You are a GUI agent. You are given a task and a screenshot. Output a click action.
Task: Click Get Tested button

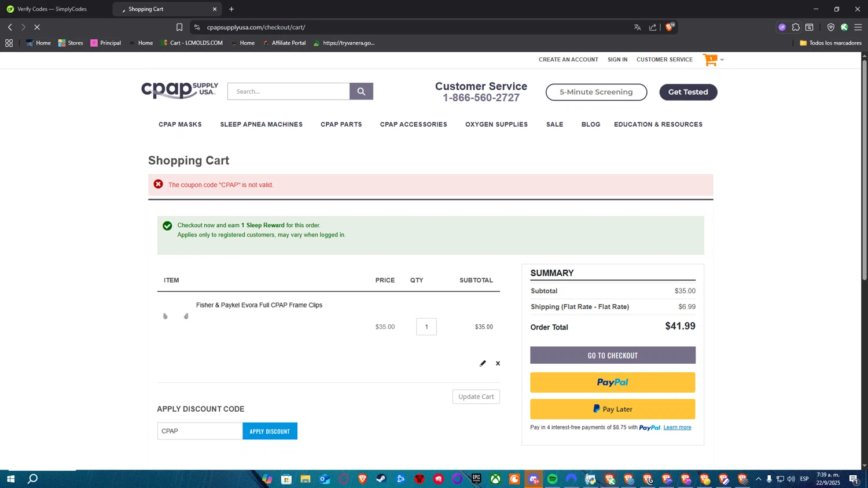tap(688, 92)
